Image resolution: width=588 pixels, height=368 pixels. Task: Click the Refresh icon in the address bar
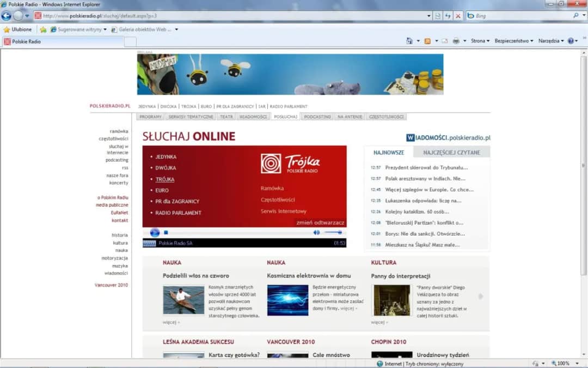tap(448, 15)
